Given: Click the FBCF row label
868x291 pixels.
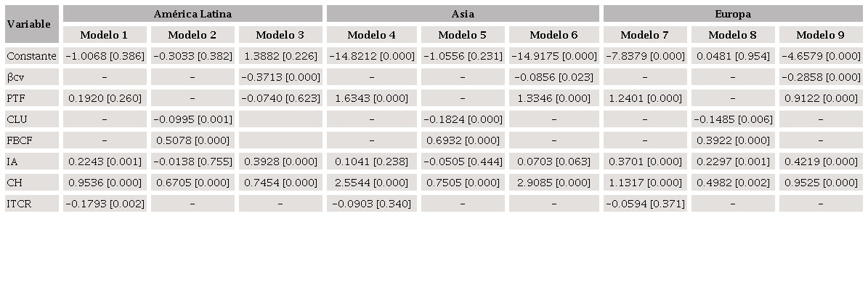Looking at the screenshot, I should pos(19,140).
